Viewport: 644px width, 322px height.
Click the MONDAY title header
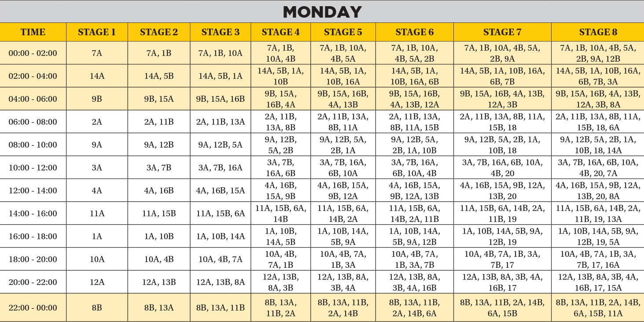322,12
